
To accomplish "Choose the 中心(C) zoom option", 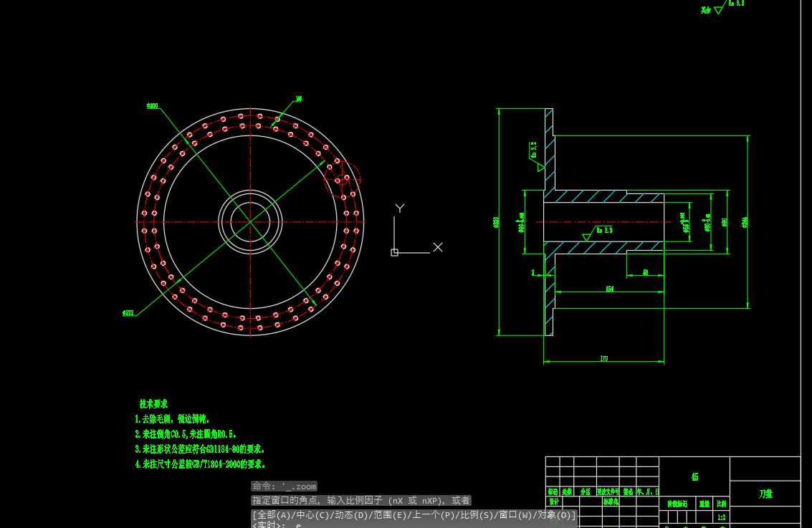I will pos(313,514).
